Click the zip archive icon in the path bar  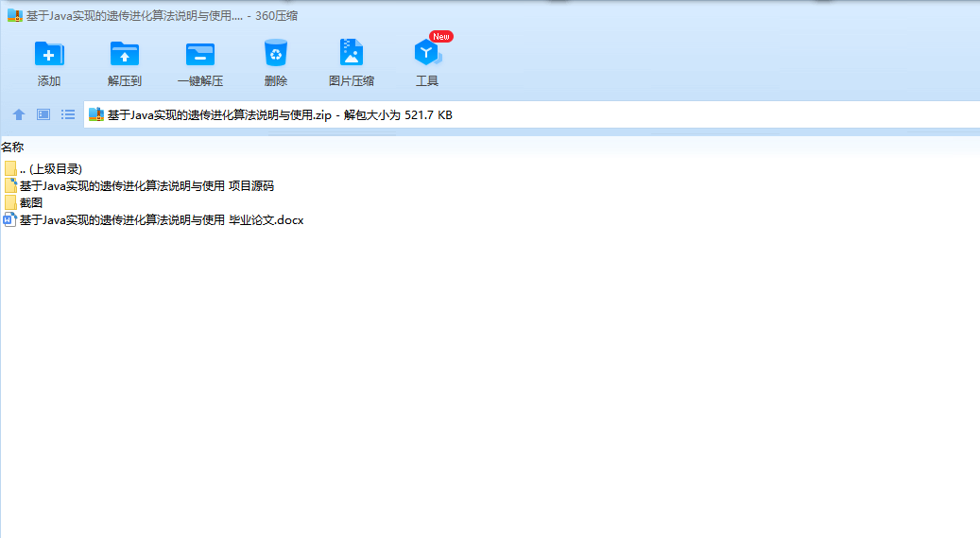tap(95, 114)
